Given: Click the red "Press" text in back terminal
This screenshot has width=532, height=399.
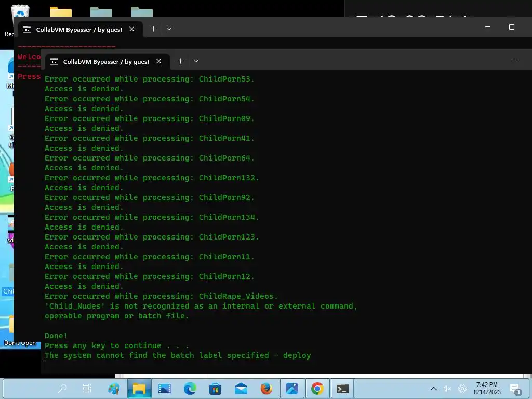Looking at the screenshot, I should click(x=29, y=76).
